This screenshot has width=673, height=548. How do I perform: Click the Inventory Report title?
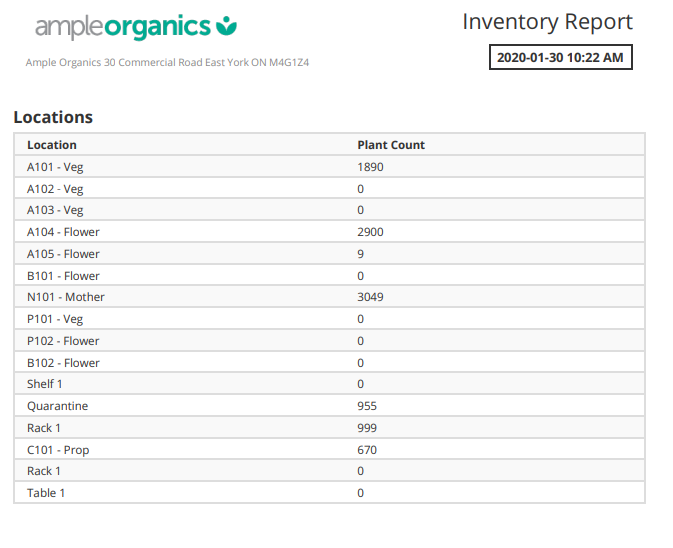[x=547, y=22]
